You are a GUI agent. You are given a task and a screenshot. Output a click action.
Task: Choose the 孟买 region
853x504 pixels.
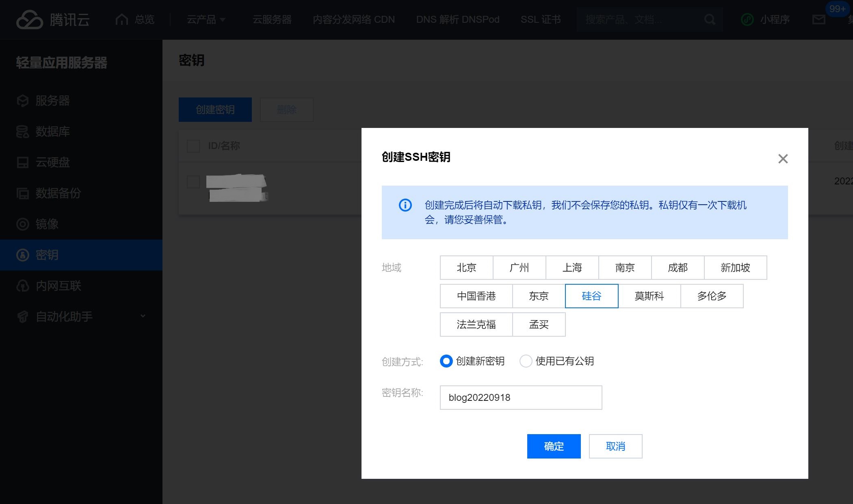539,324
